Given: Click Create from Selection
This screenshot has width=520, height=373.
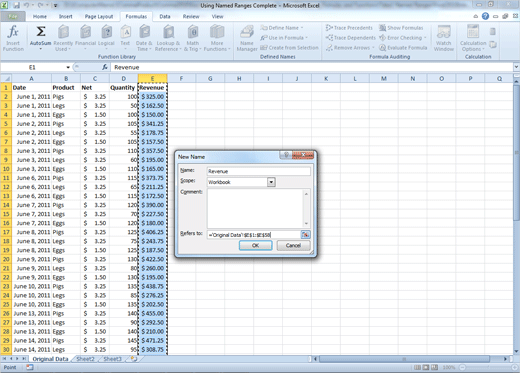Looking at the screenshot, I should coord(289,48).
